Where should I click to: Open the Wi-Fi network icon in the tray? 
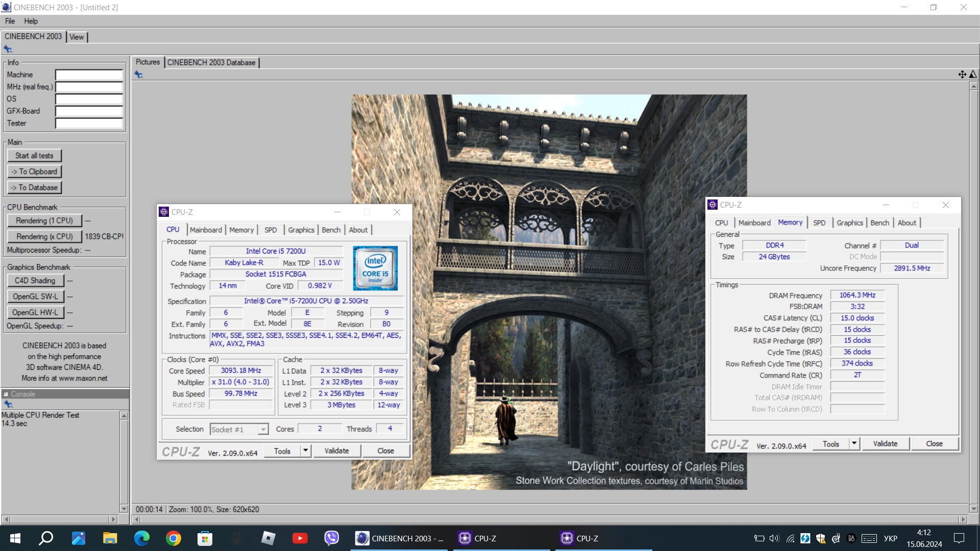790,538
